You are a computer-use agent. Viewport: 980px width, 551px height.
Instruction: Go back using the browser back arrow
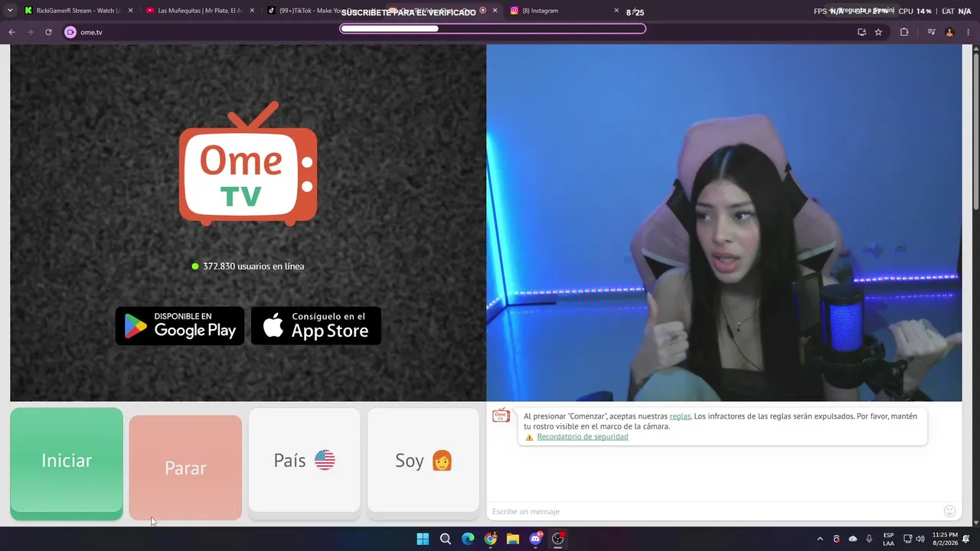[11, 32]
